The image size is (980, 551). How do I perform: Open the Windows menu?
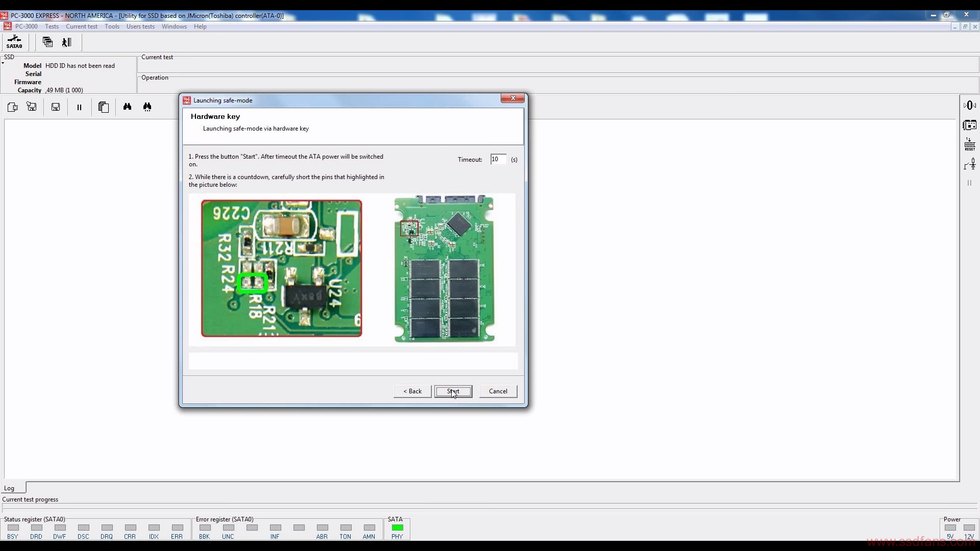tap(174, 27)
